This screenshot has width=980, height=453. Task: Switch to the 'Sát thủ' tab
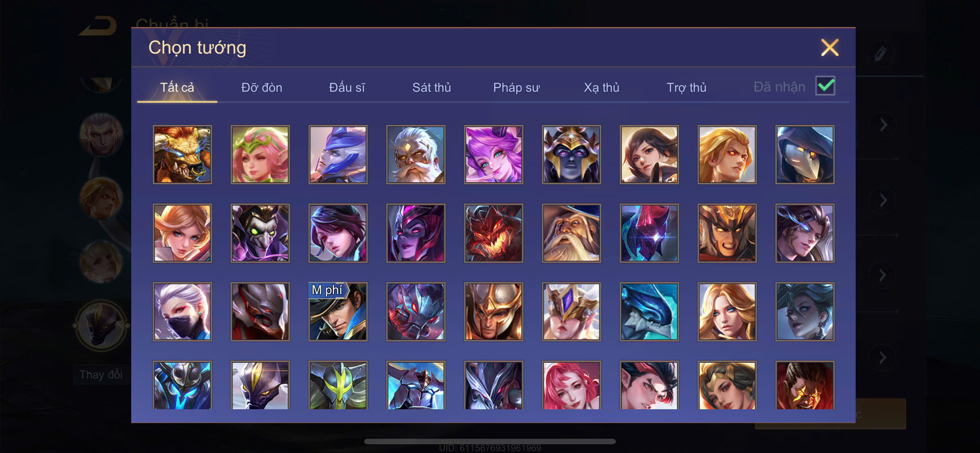pyautogui.click(x=431, y=88)
